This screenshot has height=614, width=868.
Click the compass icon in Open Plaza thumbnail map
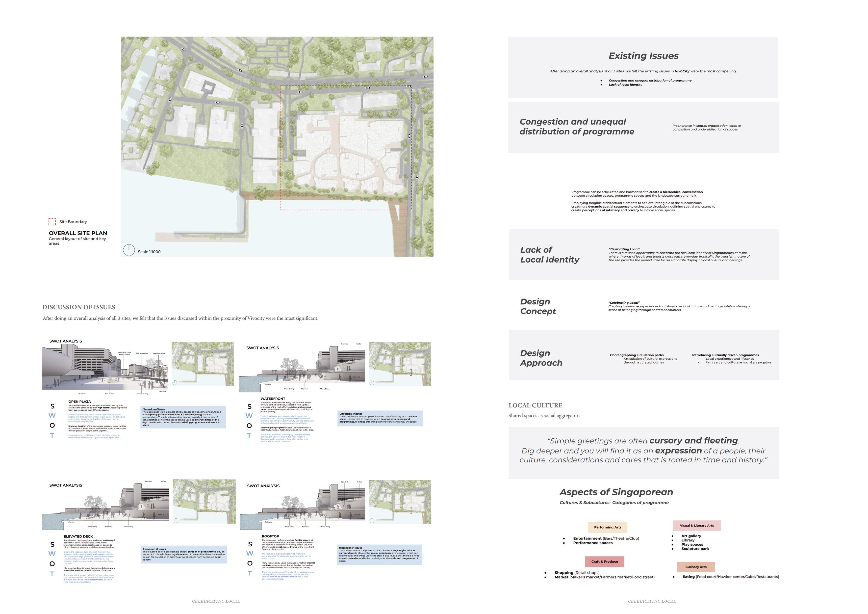175,382
